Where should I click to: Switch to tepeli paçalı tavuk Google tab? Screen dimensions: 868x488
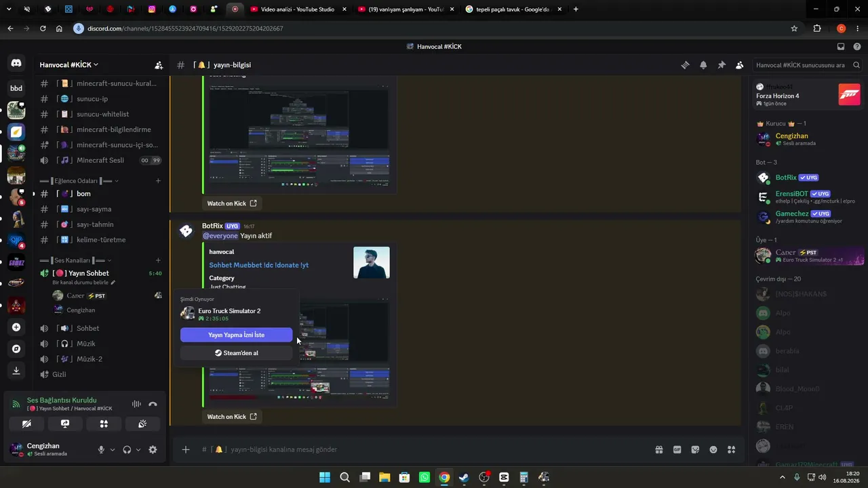point(513,9)
